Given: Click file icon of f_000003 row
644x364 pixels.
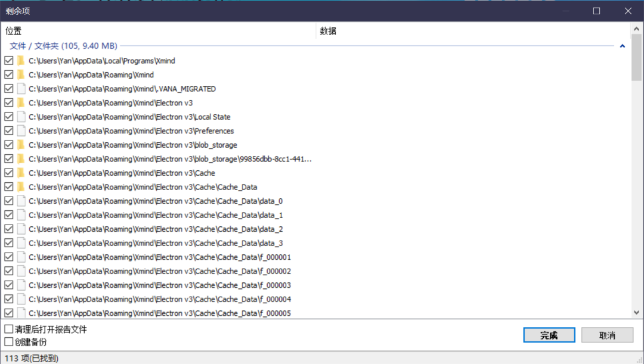Looking at the screenshot, I should [x=21, y=285].
